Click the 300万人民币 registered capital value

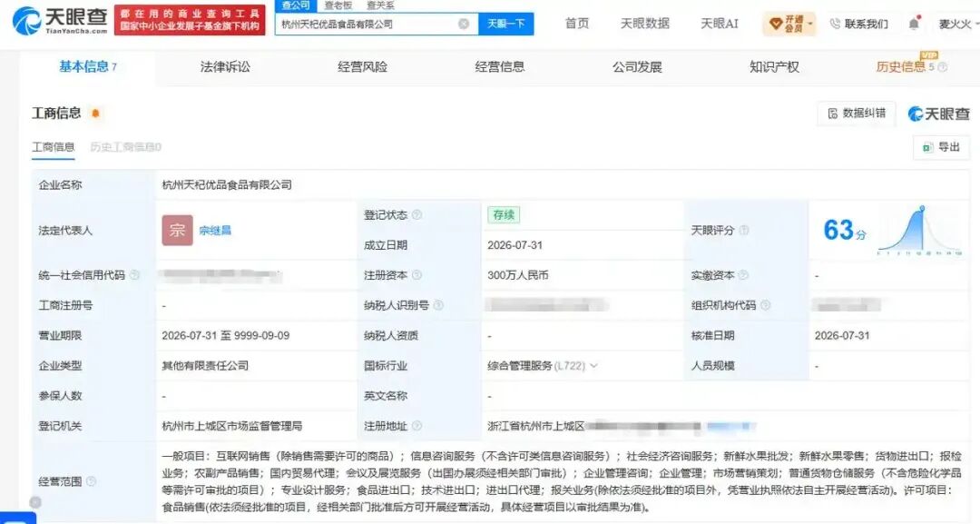pyautogui.click(x=518, y=275)
